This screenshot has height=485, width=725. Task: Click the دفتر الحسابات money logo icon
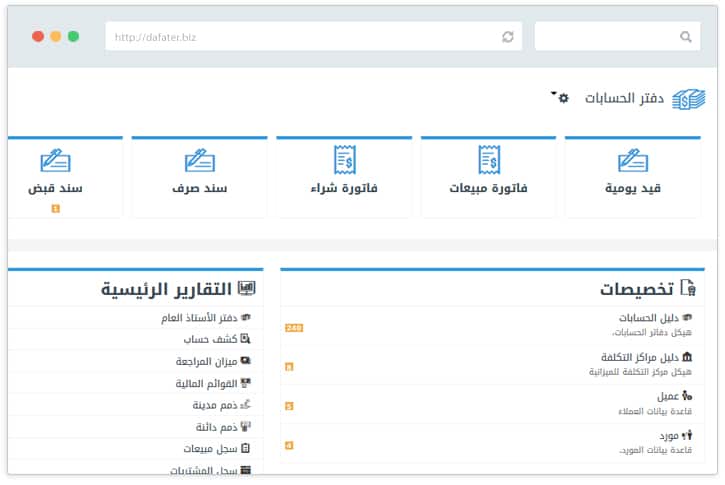688,99
